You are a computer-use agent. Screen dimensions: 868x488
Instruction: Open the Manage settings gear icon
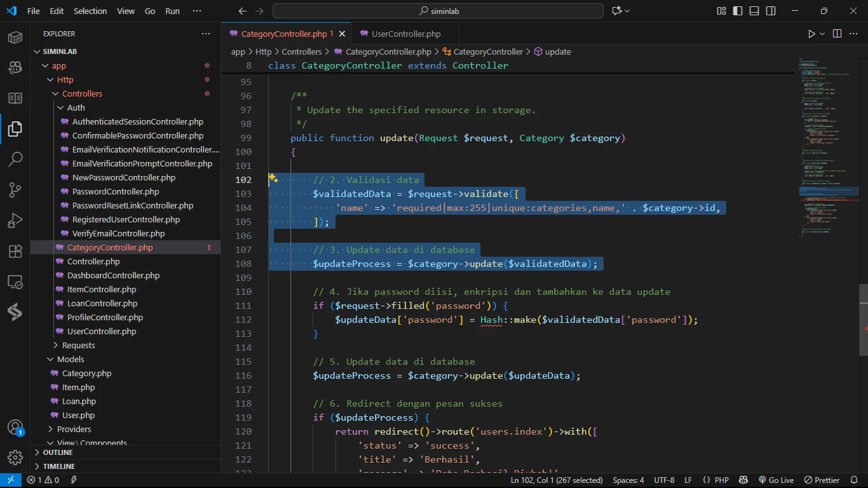tap(15, 457)
